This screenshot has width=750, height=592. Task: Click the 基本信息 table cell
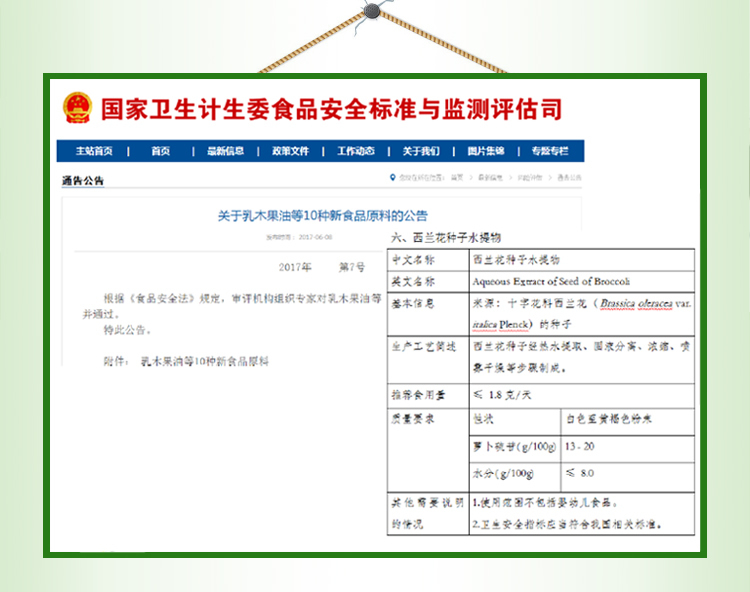[429, 314]
